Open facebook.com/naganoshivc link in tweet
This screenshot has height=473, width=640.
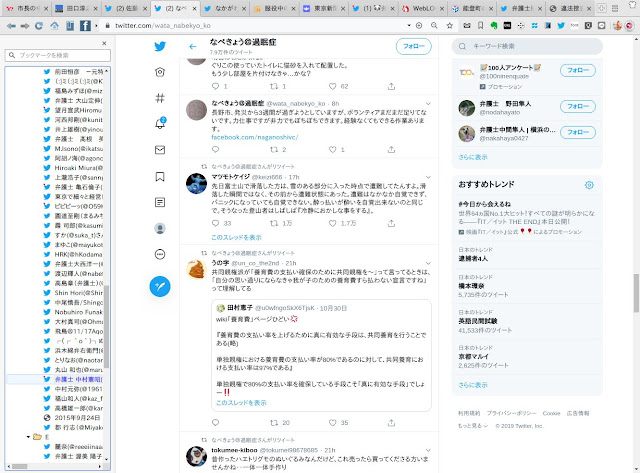click(x=255, y=138)
